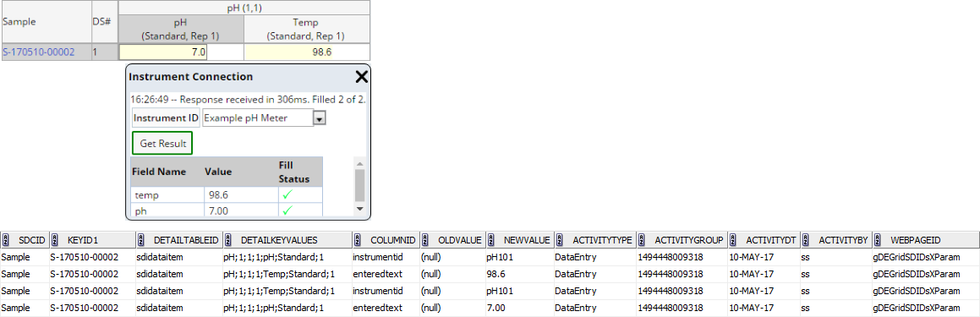Click the Field Name column header
This screenshot has height=317, width=980.
167,172
